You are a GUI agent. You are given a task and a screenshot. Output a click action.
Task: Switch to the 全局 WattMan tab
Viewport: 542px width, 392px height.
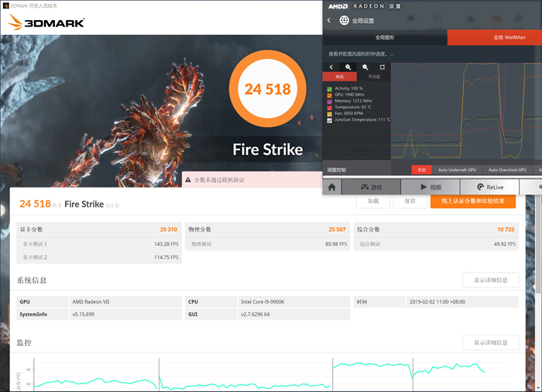[x=495, y=37]
